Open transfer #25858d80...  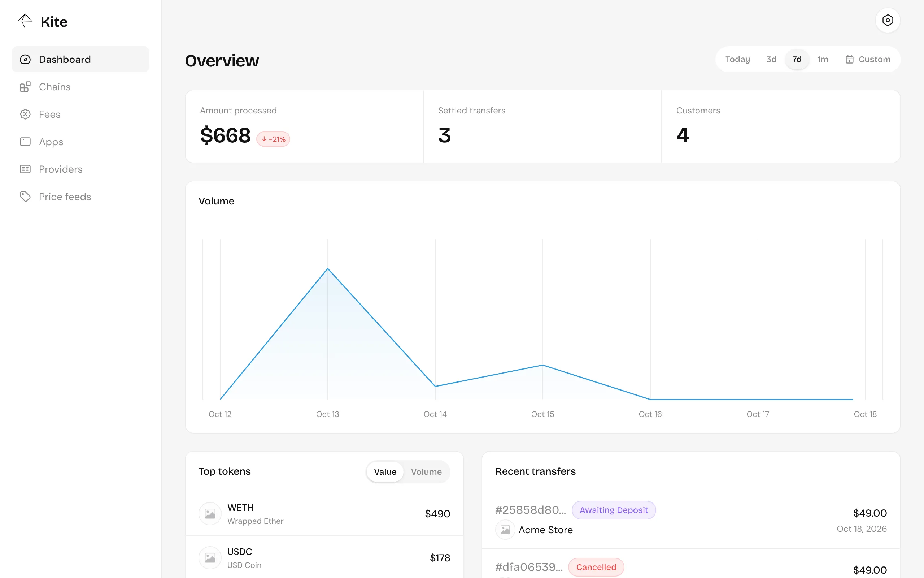pos(530,510)
